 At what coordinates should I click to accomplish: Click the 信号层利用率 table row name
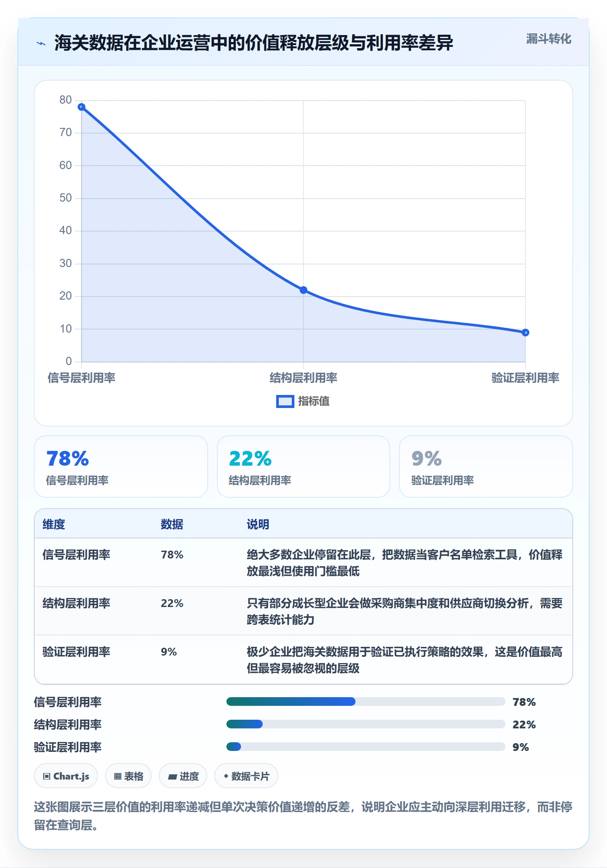tap(76, 555)
